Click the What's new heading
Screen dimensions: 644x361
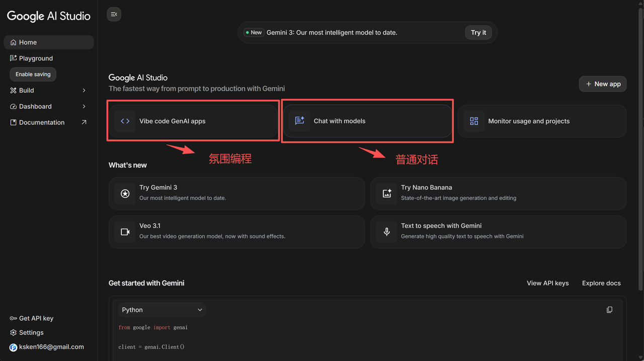[128, 165]
